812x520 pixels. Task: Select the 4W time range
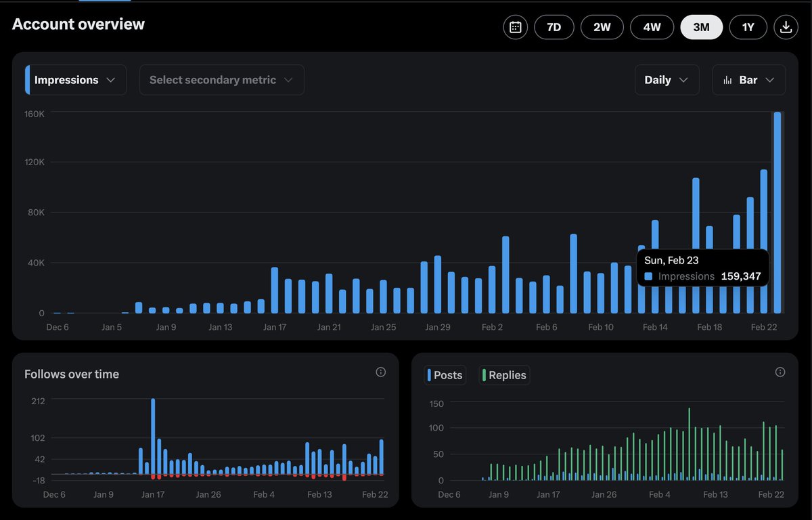[x=652, y=27]
